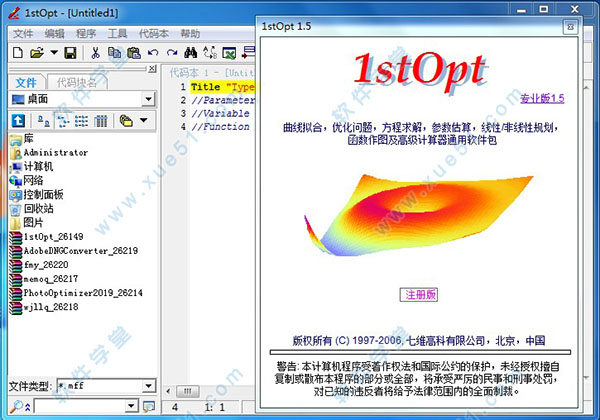The height and width of the screenshot is (420, 600).
Task: Select the memoq_26217 archive
Action: click(44, 279)
